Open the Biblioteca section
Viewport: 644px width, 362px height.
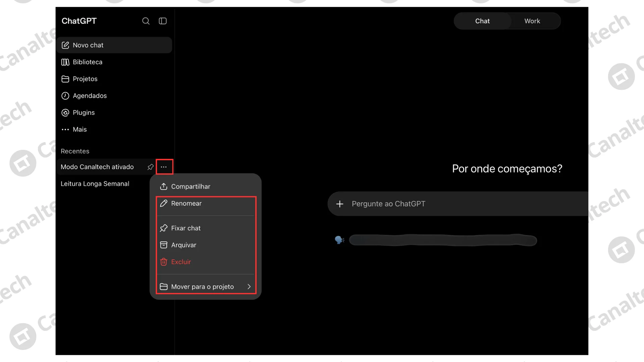[114, 62]
